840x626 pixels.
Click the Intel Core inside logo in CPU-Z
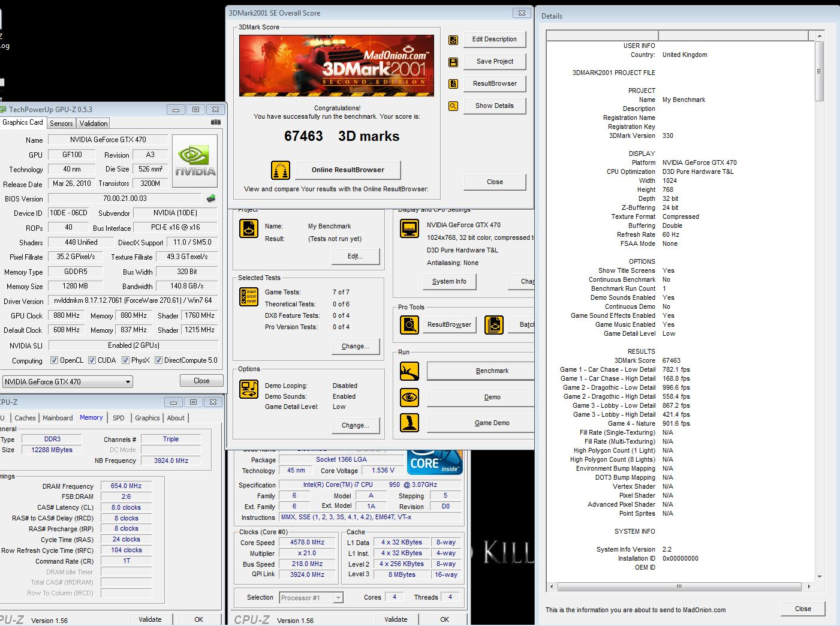tap(435, 462)
